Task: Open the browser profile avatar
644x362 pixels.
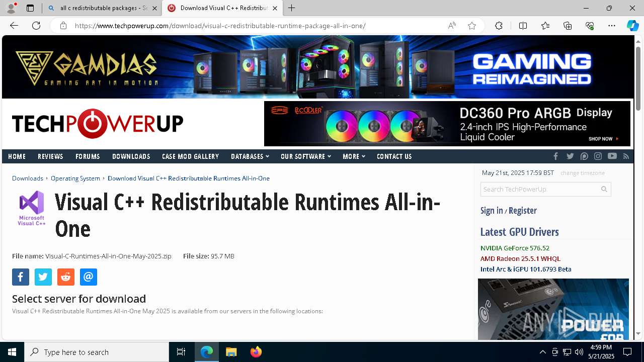Action: (x=11, y=8)
